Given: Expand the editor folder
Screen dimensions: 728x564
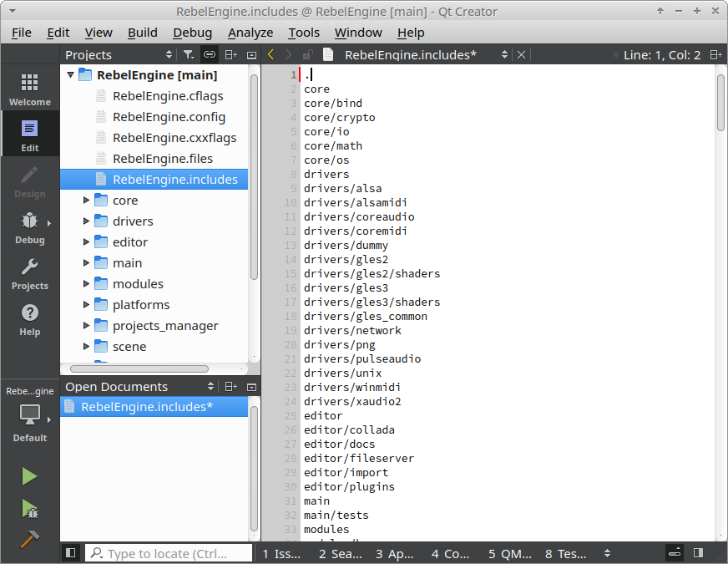Looking at the screenshot, I should tap(86, 242).
